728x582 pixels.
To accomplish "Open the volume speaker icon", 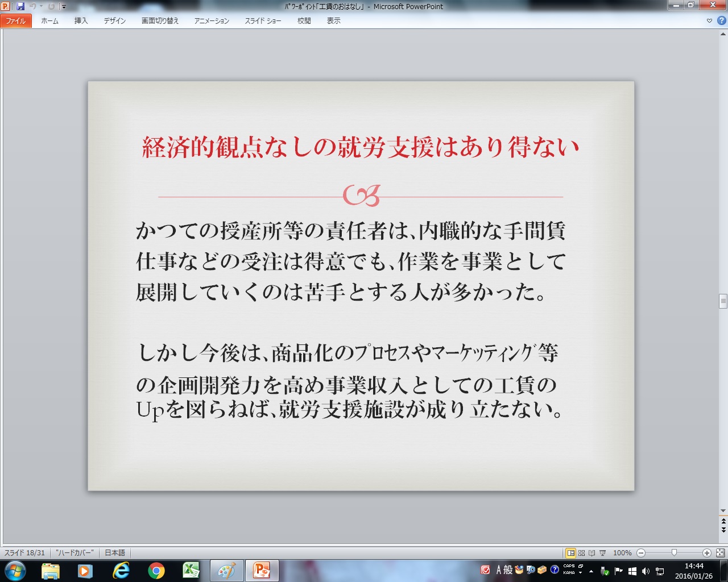I will 646,571.
